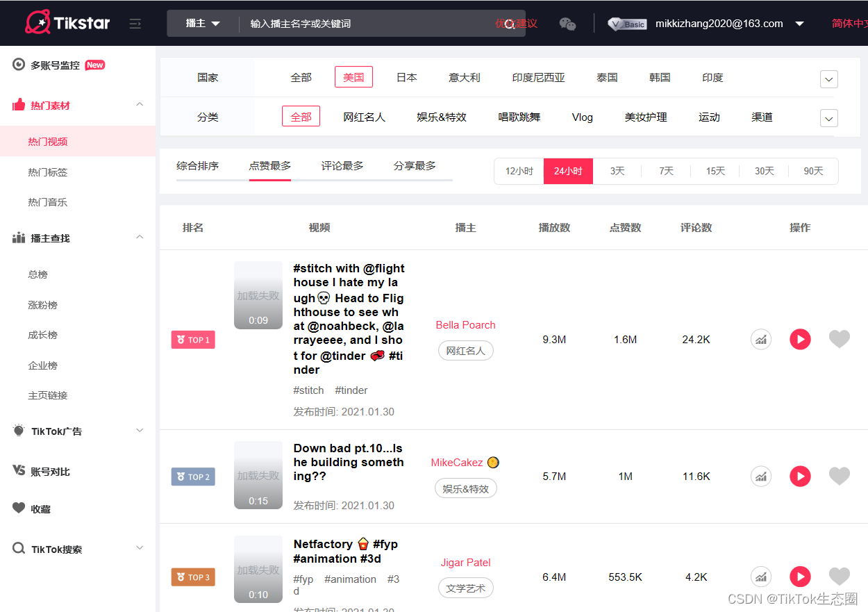Favorite the Jigar Patel video heart
The image size is (868, 612).
[840, 576]
